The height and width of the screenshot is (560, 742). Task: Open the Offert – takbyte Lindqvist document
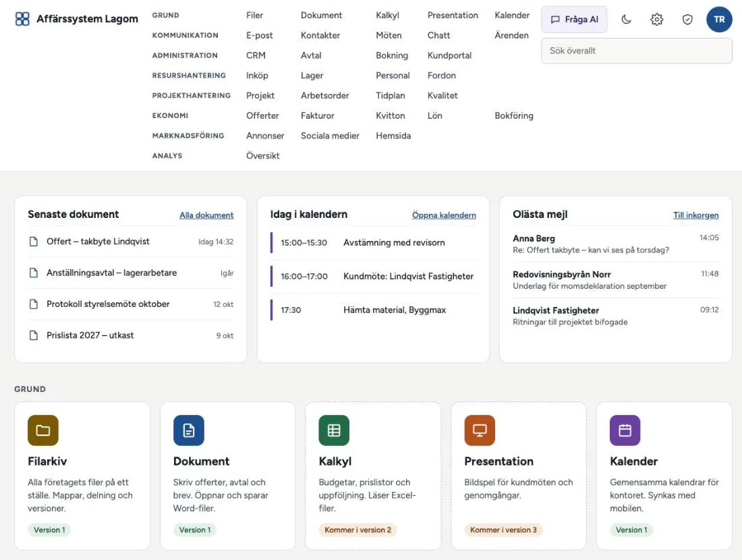pos(131,242)
